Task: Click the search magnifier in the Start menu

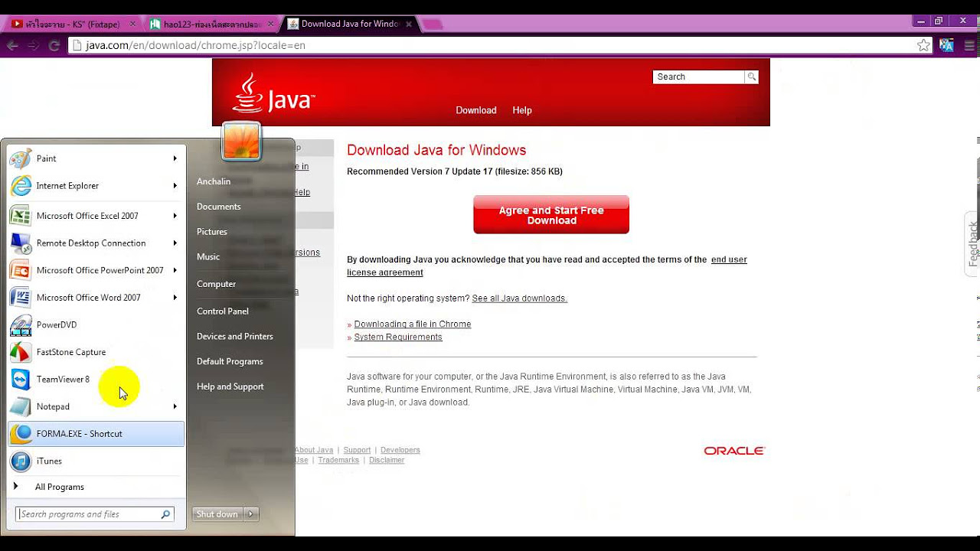Action: tap(165, 514)
